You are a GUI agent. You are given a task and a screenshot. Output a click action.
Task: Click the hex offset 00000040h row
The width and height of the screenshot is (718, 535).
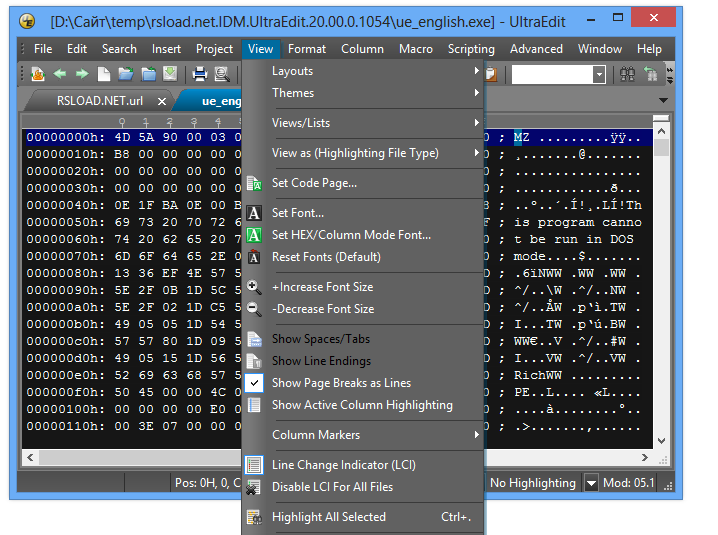point(65,205)
